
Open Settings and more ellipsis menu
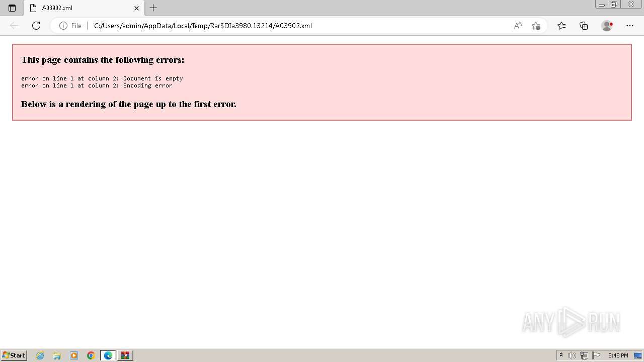pyautogui.click(x=630, y=26)
